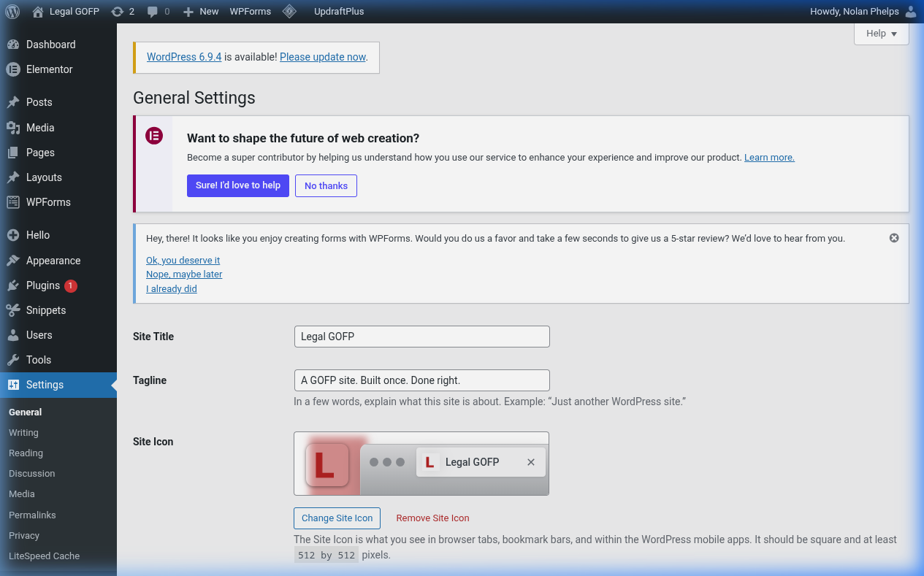Click the Elementor diamond icon in top bar
Image resolution: width=924 pixels, height=576 pixels.
click(289, 11)
